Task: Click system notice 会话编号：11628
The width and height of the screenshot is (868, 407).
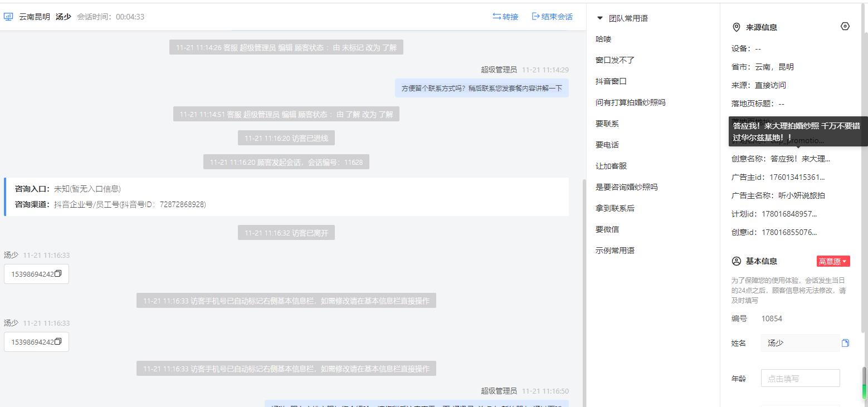Action: [286, 162]
